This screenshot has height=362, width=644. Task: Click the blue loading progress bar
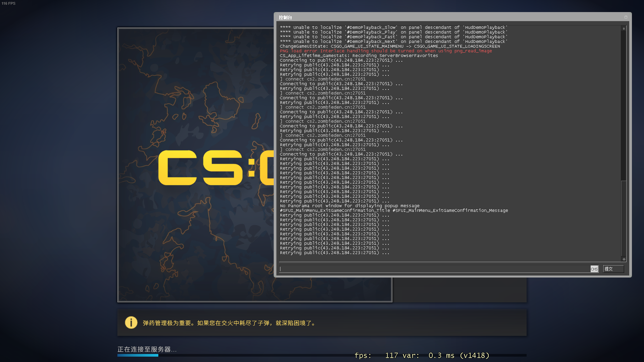tap(138, 355)
